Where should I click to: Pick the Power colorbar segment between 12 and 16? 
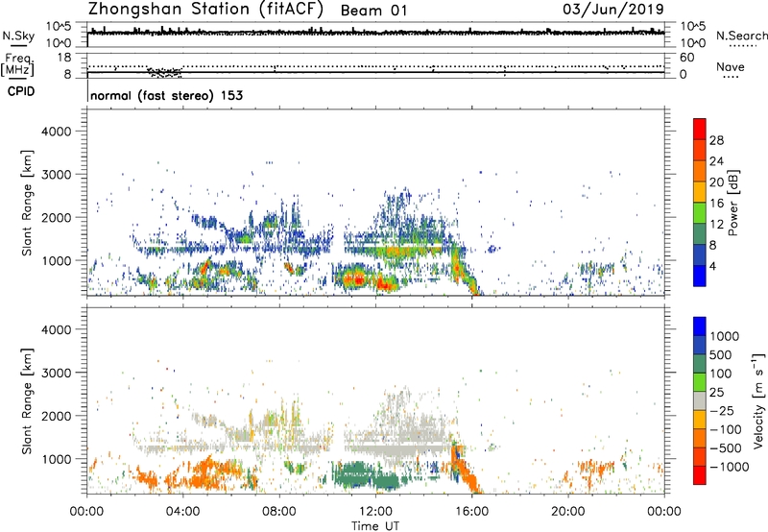click(700, 213)
